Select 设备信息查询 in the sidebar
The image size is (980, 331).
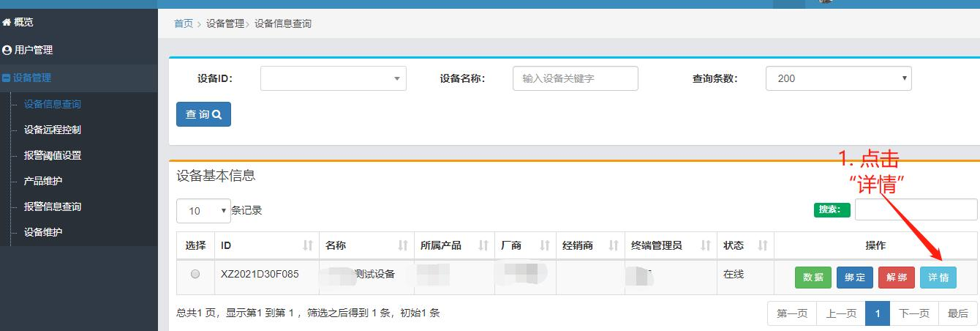coord(52,104)
